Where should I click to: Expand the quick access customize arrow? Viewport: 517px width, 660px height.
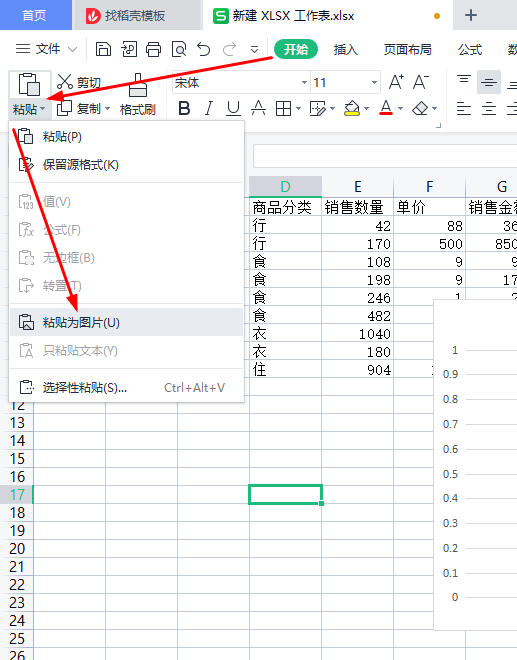pos(254,50)
